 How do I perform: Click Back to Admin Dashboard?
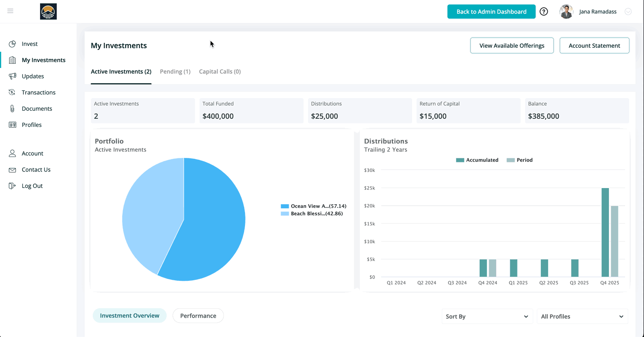491,11
